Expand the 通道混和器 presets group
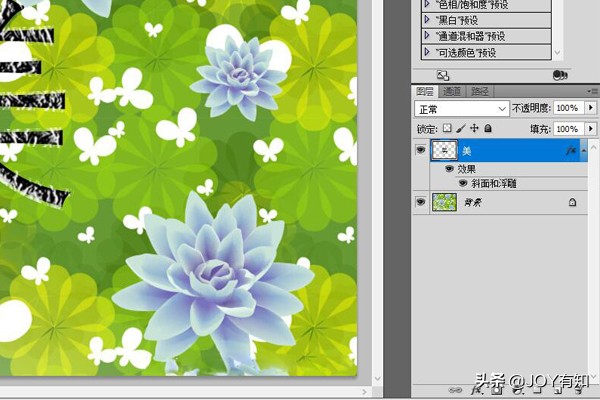600x400 pixels. pyautogui.click(x=427, y=35)
